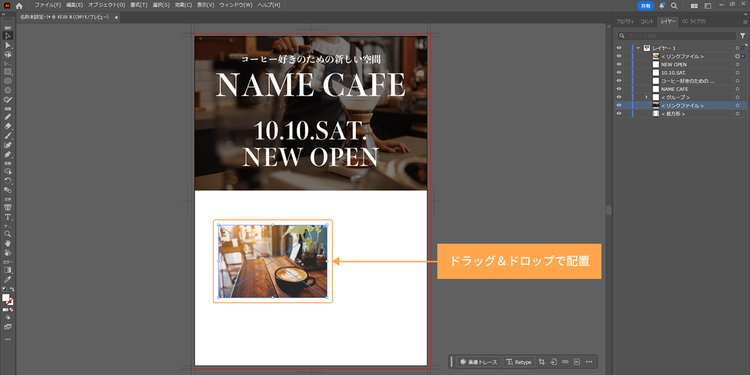Toggle target circle for NEW OPEN
Image resolution: width=750 pixels, height=375 pixels.
737,65
